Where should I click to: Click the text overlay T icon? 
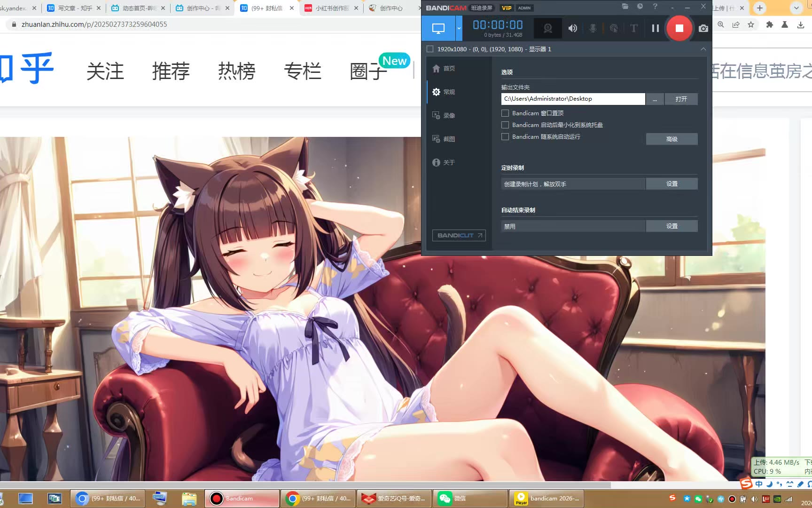[633, 28]
